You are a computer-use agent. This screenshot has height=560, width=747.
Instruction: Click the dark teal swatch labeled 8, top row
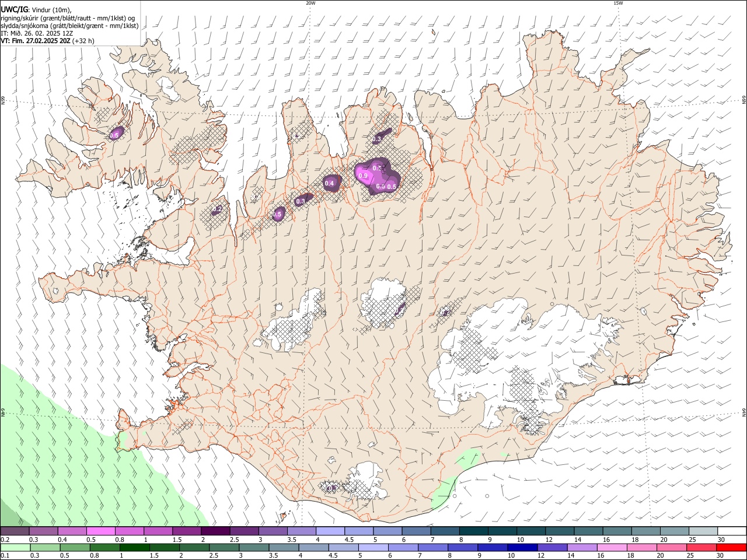[x=473, y=531]
